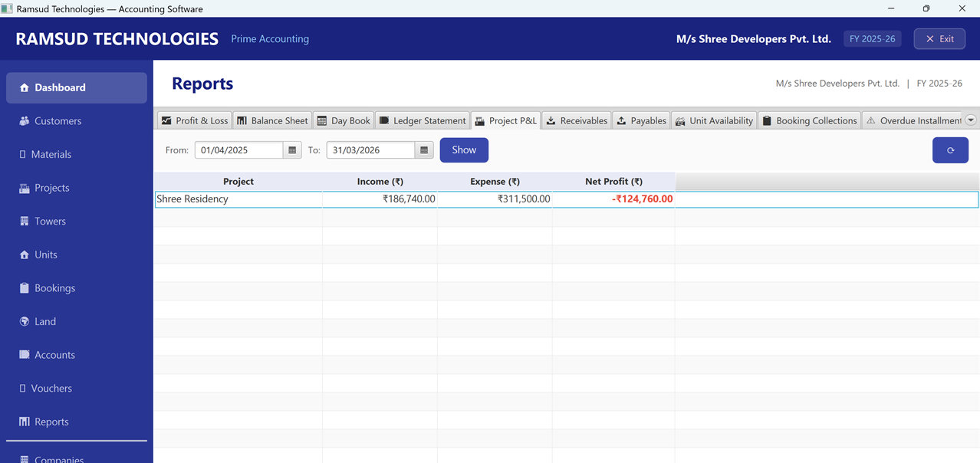
Task: Expand the tab overflow dropdown arrow
Action: [971, 120]
